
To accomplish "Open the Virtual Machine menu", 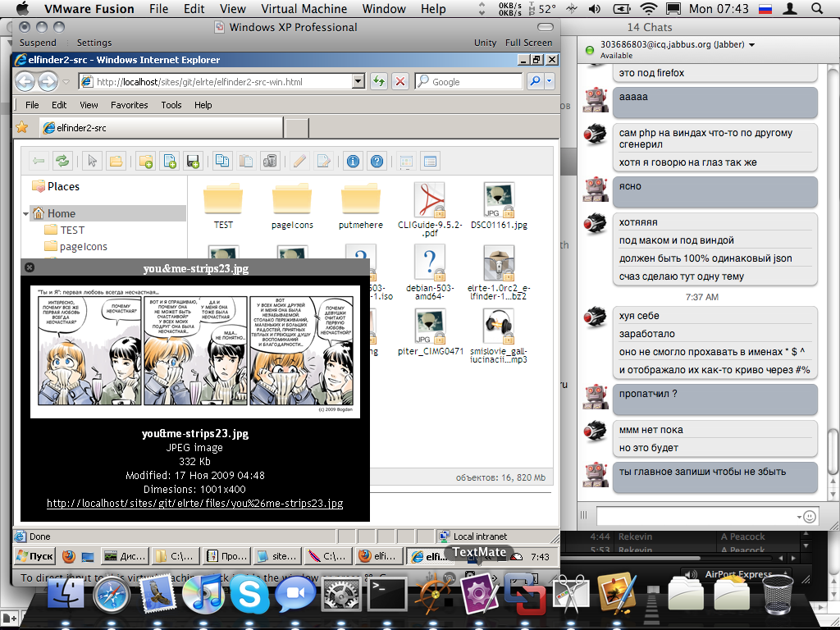I will click(304, 8).
